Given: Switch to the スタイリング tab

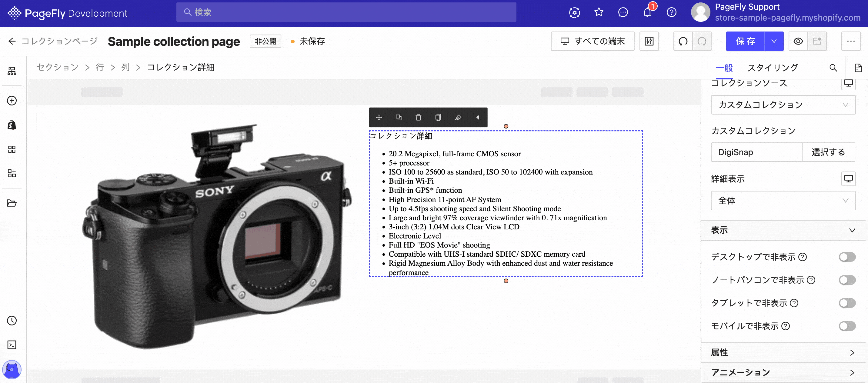Looking at the screenshot, I should click(773, 68).
